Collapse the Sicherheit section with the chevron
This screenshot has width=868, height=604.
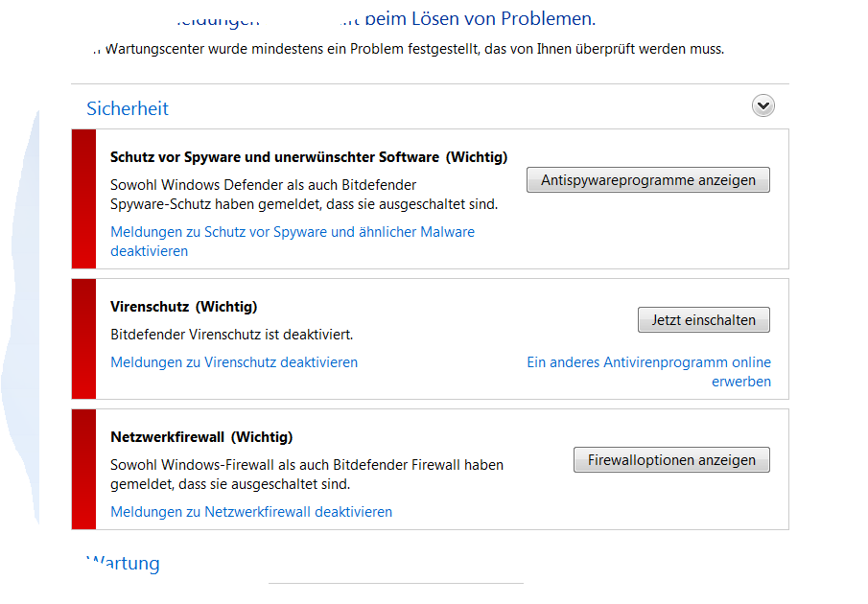point(763,106)
